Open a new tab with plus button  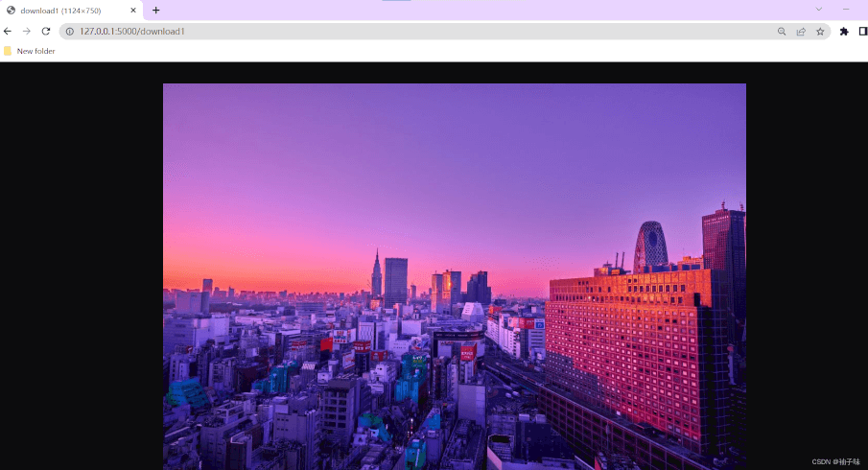click(156, 10)
